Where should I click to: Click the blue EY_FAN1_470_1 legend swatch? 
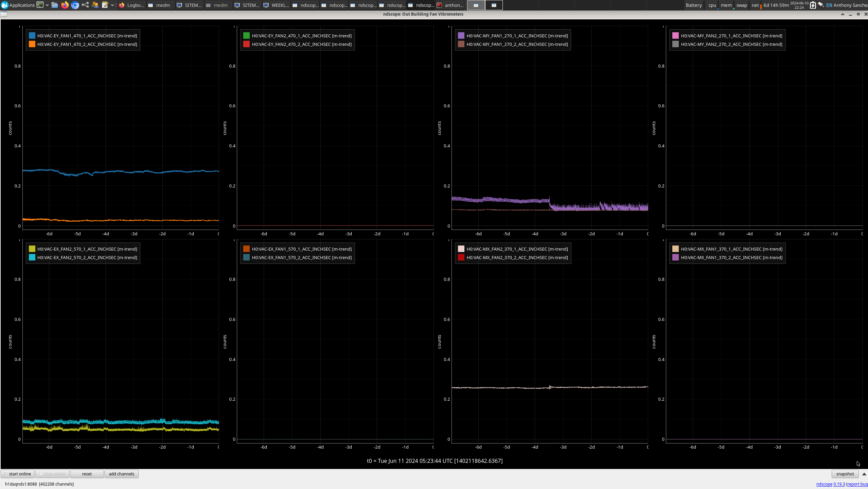[x=32, y=35]
